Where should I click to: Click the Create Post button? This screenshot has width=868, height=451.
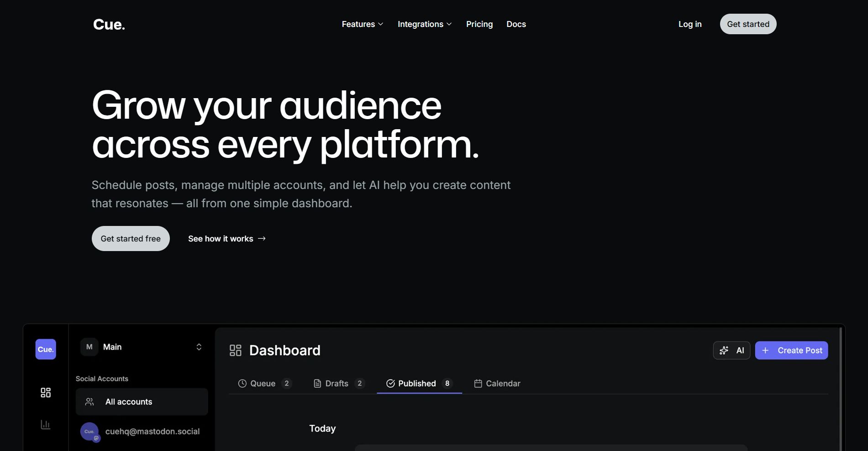click(x=791, y=350)
